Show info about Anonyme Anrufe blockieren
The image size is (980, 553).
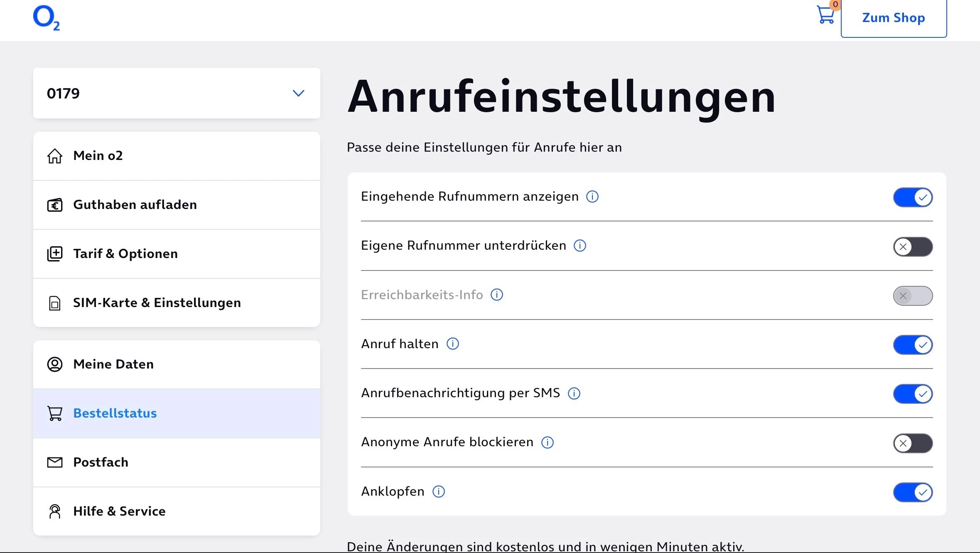click(x=547, y=442)
